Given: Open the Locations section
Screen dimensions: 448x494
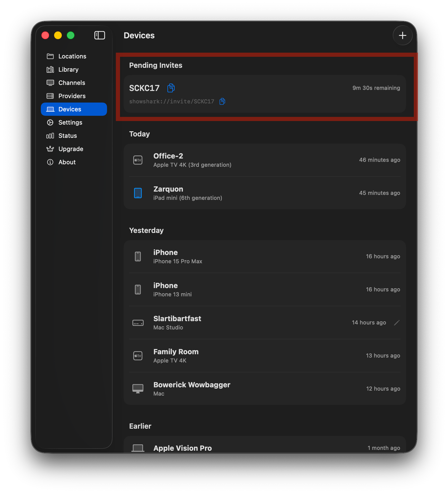Looking at the screenshot, I should pos(72,56).
